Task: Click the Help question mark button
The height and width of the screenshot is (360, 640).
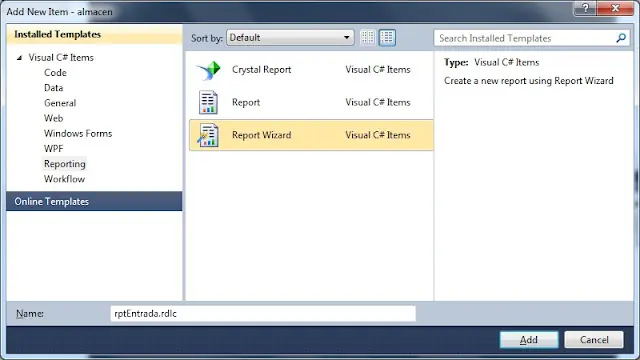Action: point(585,8)
